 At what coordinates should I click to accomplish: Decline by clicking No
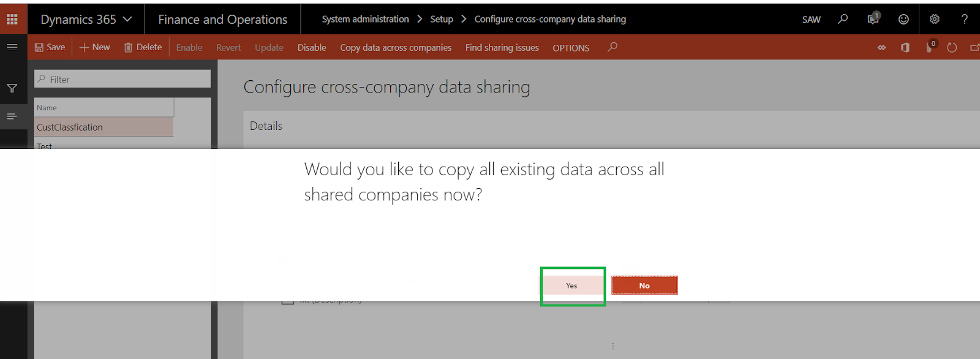point(644,285)
